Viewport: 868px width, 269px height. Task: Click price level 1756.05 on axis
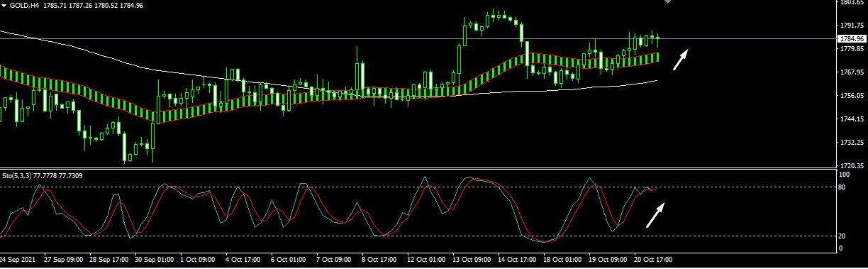pyautogui.click(x=851, y=96)
